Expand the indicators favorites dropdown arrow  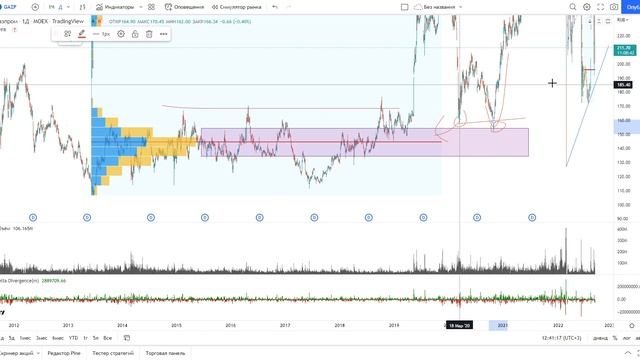[x=141, y=7]
